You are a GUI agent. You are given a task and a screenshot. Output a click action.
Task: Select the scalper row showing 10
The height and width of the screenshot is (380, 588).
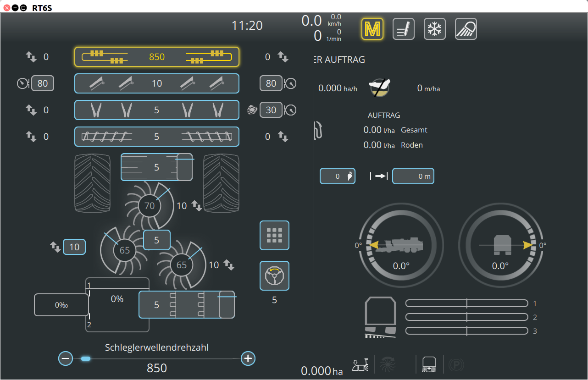point(156,83)
